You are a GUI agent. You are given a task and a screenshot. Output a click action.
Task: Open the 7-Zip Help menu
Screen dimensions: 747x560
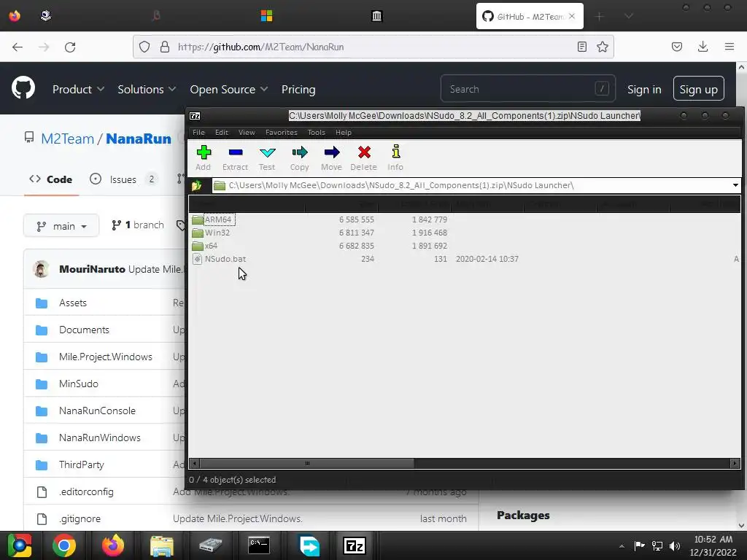(x=344, y=133)
